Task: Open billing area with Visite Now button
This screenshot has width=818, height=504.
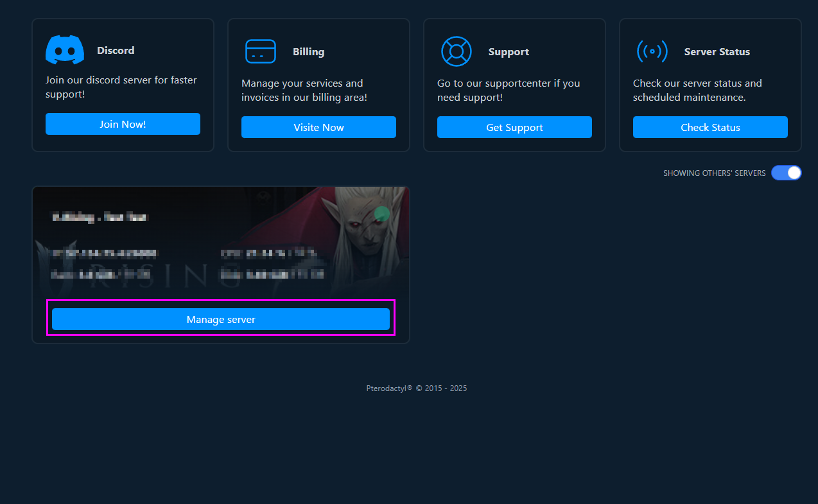Action: (318, 127)
